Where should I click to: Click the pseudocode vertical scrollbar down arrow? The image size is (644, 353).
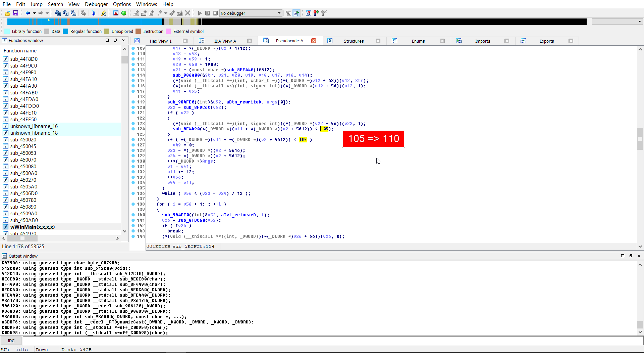click(x=640, y=247)
